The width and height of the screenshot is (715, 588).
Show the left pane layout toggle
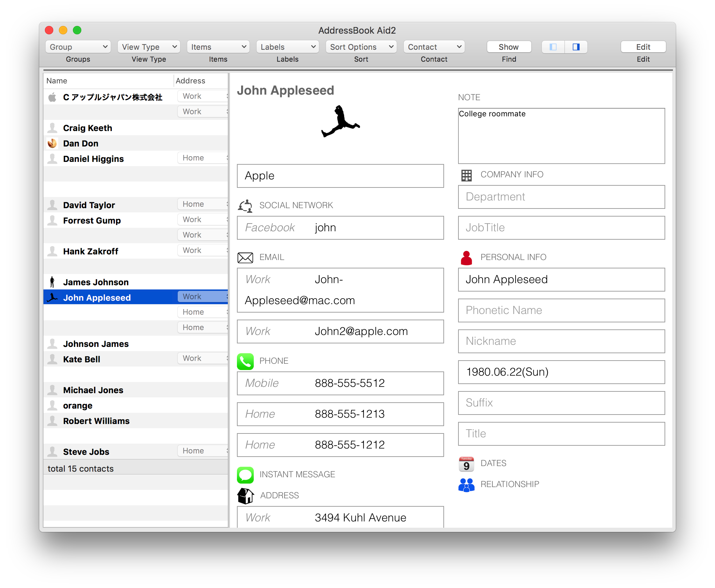(x=553, y=47)
